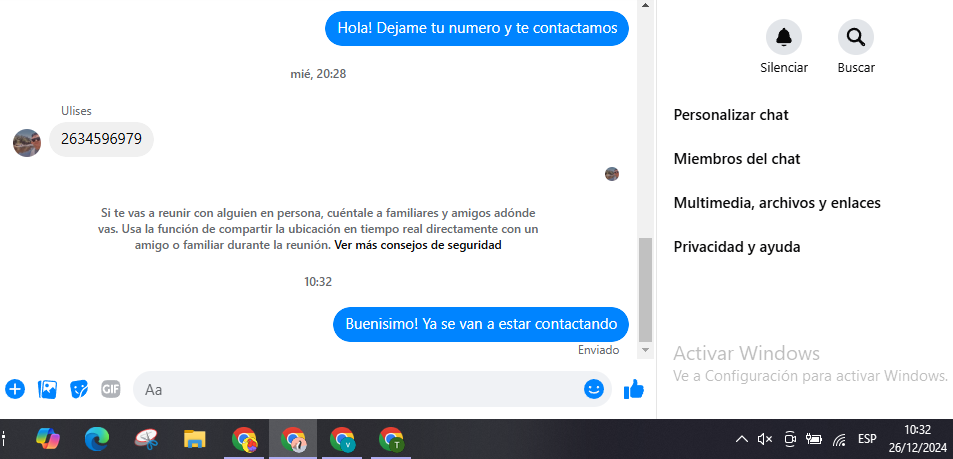Show hidden tray icons with the chevron
This screenshot has height=459, width=953.
[741, 439]
